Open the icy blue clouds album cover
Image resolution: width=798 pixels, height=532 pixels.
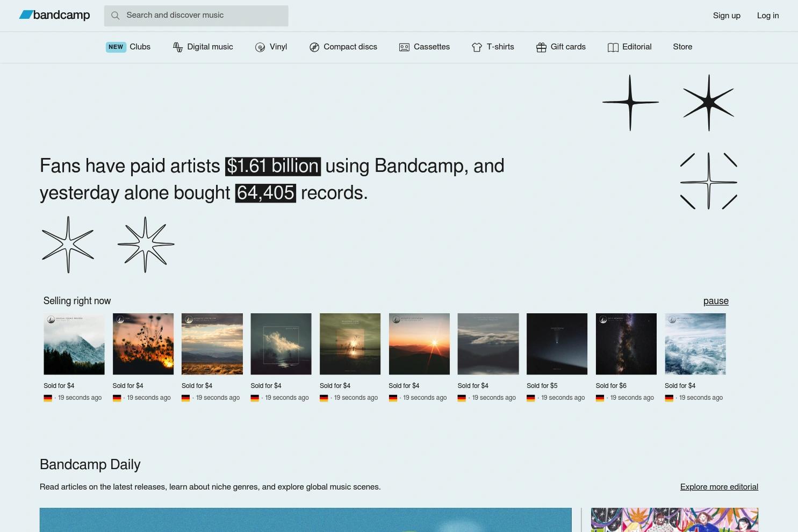[x=695, y=344]
